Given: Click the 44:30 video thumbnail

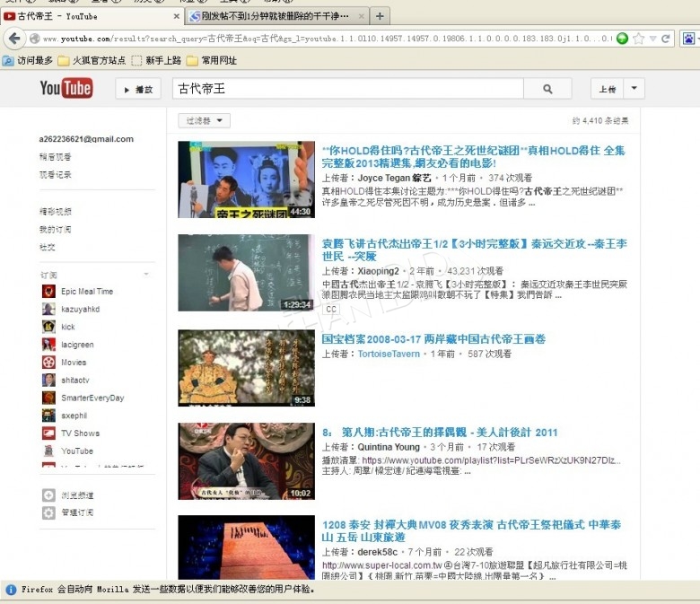Looking at the screenshot, I should 247,179.
